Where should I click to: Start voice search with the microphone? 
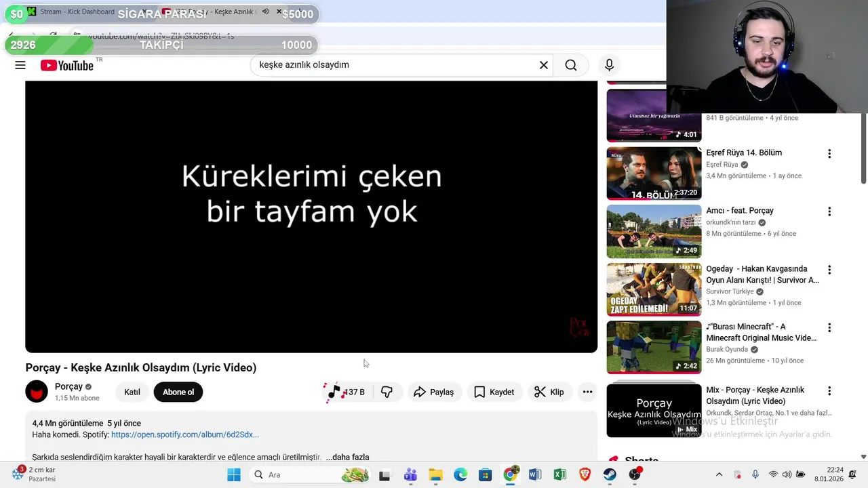609,65
